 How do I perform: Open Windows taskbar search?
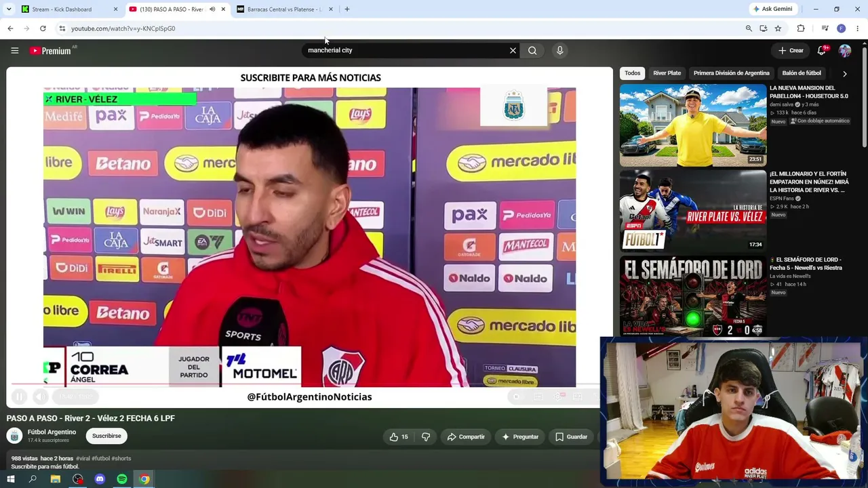tap(33, 479)
